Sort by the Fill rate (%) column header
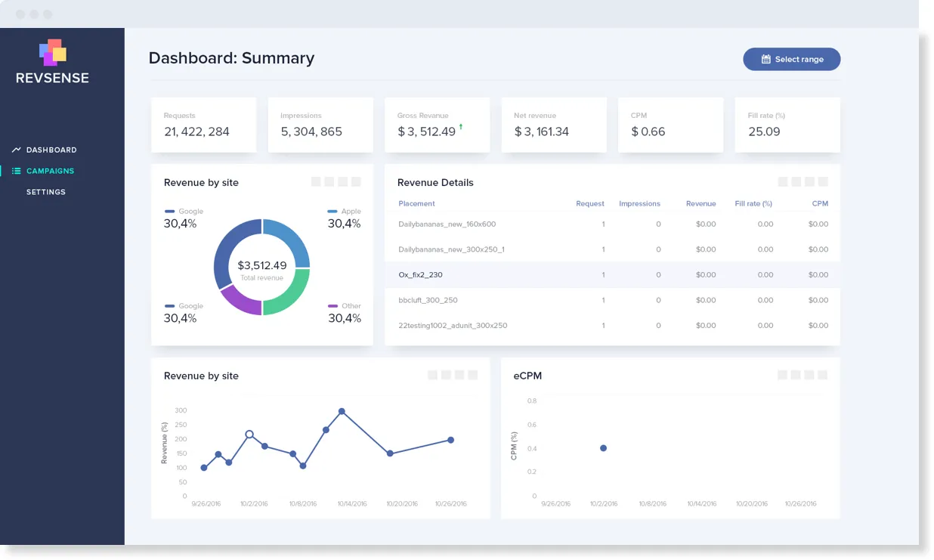The height and width of the screenshot is (560, 934). click(x=753, y=203)
